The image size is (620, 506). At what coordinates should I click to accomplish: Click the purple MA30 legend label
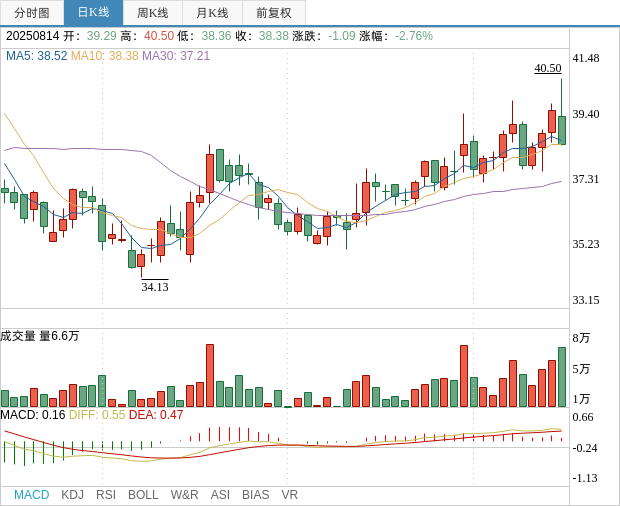point(176,56)
